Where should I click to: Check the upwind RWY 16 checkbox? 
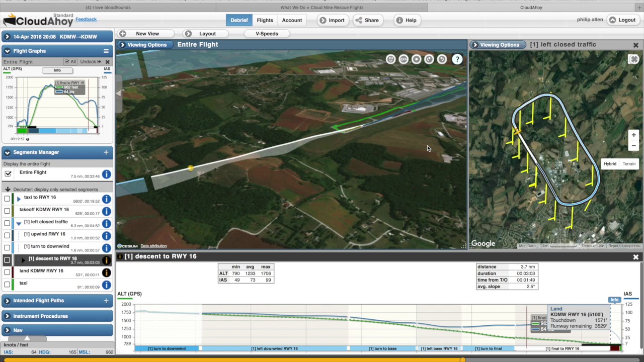[x=7, y=235]
